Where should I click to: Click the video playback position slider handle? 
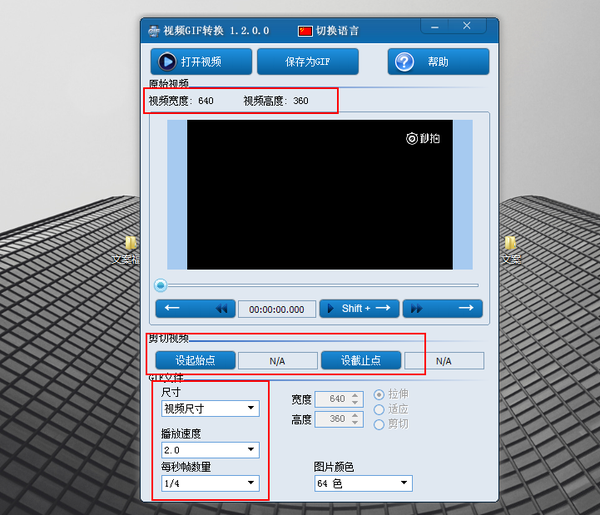click(161, 285)
